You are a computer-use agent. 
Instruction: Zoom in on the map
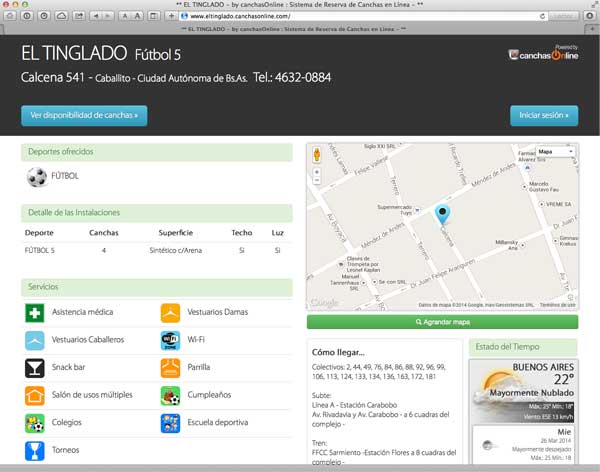click(x=317, y=172)
